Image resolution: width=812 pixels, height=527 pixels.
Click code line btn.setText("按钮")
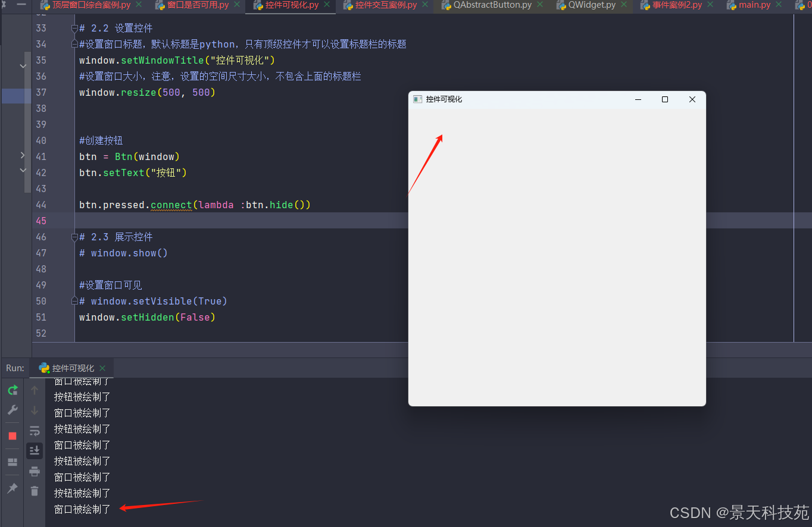pyautogui.click(x=133, y=172)
